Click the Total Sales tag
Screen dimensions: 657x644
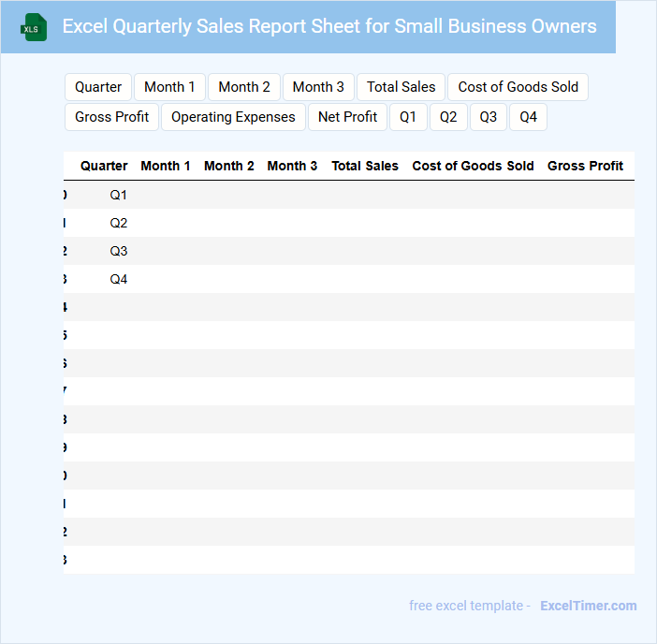pyautogui.click(x=401, y=87)
